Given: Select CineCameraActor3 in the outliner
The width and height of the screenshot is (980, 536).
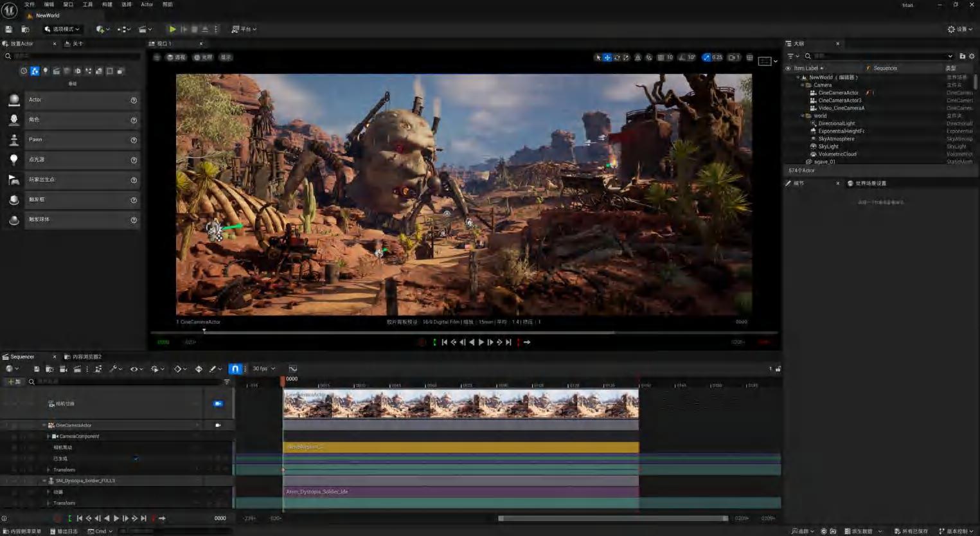Looking at the screenshot, I should (839, 100).
